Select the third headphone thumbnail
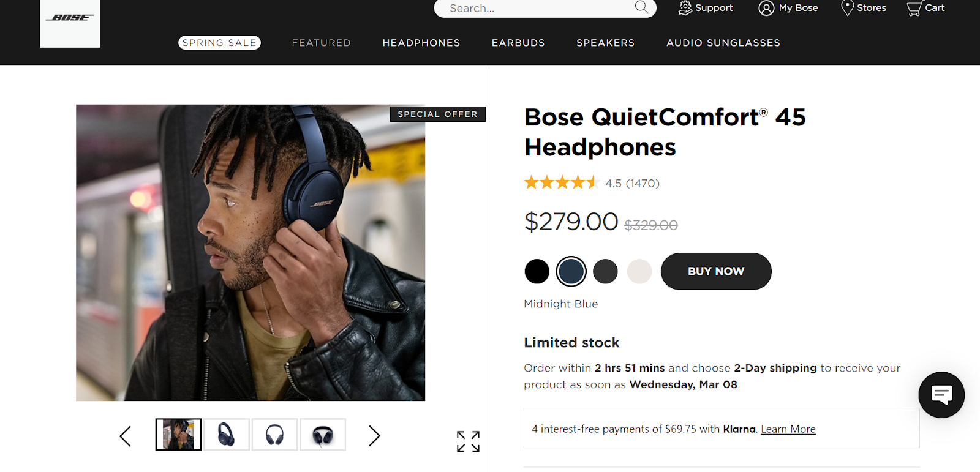Viewport: 980px width, 472px height. coord(274,434)
